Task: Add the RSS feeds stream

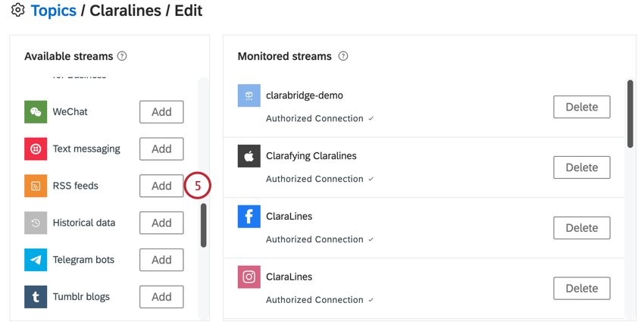Action: click(x=161, y=186)
